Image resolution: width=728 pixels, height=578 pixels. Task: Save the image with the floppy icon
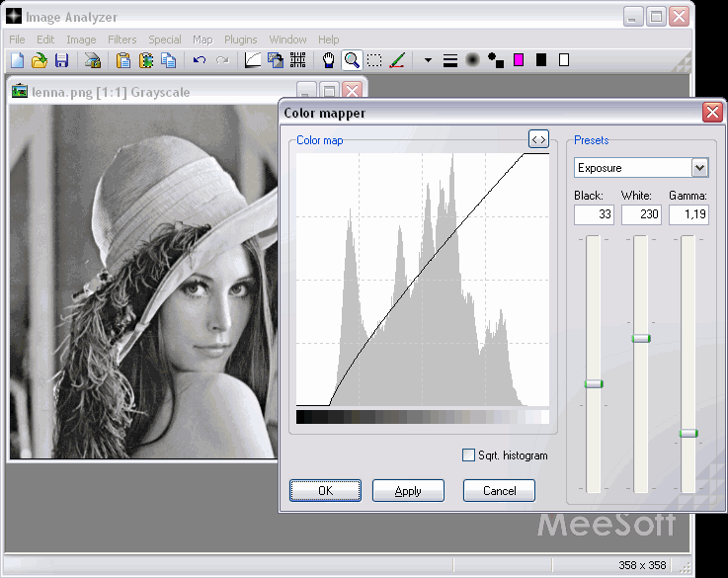(x=62, y=60)
